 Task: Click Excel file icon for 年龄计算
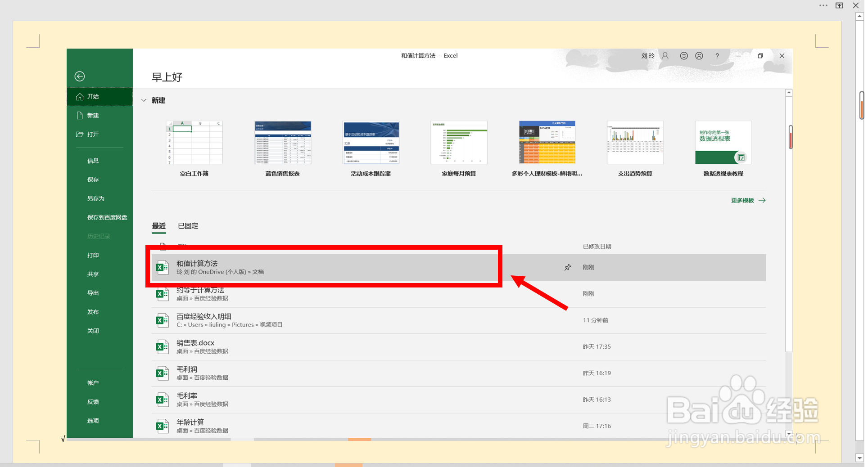pos(162,426)
